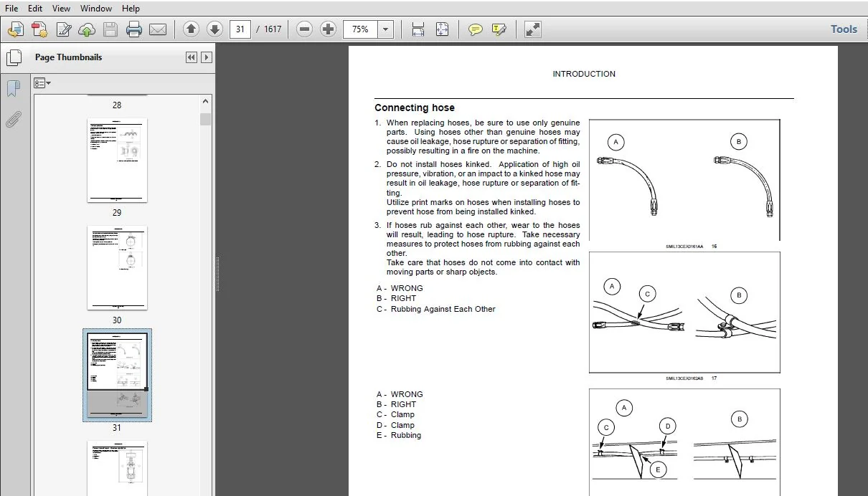Select page 31 thumbnail
This screenshot has height=496, width=868.
tap(117, 375)
